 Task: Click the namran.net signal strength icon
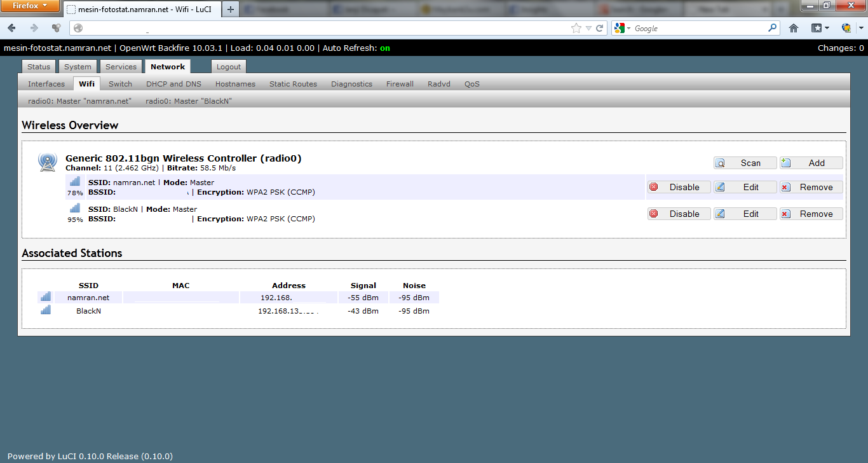coord(75,182)
